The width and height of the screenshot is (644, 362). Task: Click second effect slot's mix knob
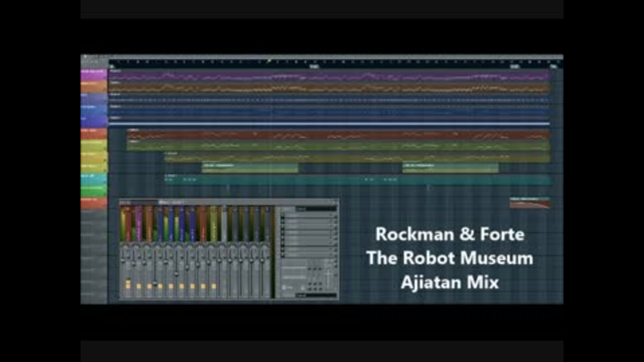pyautogui.click(x=335, y=221)
